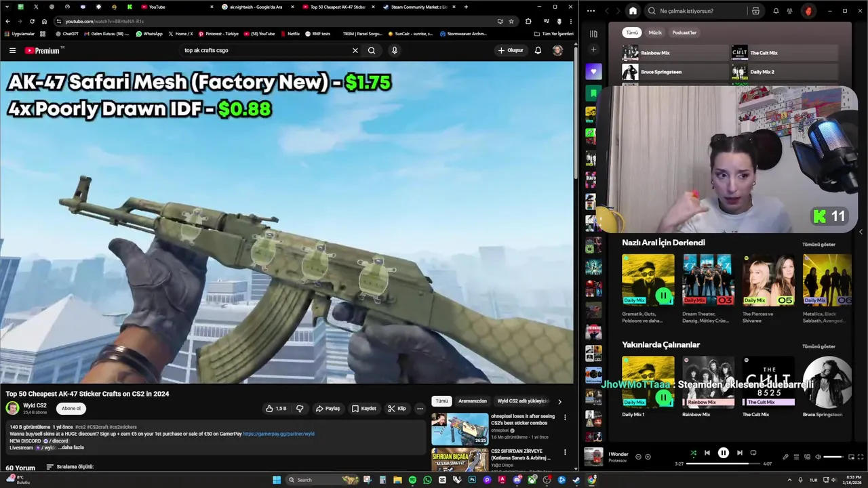Show all of Nazlı Aral İçin Derlendi
868x488 pixels.
[x=818, y=244]
